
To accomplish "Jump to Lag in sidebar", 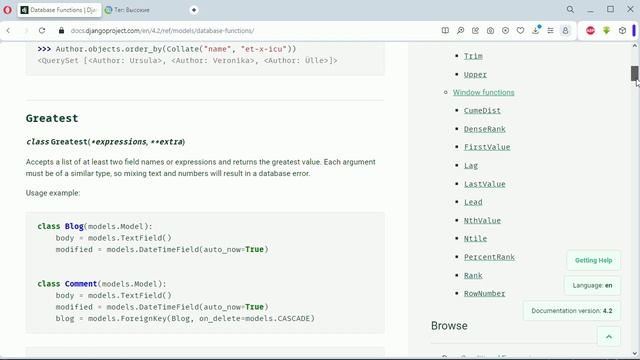I will 471,165.
